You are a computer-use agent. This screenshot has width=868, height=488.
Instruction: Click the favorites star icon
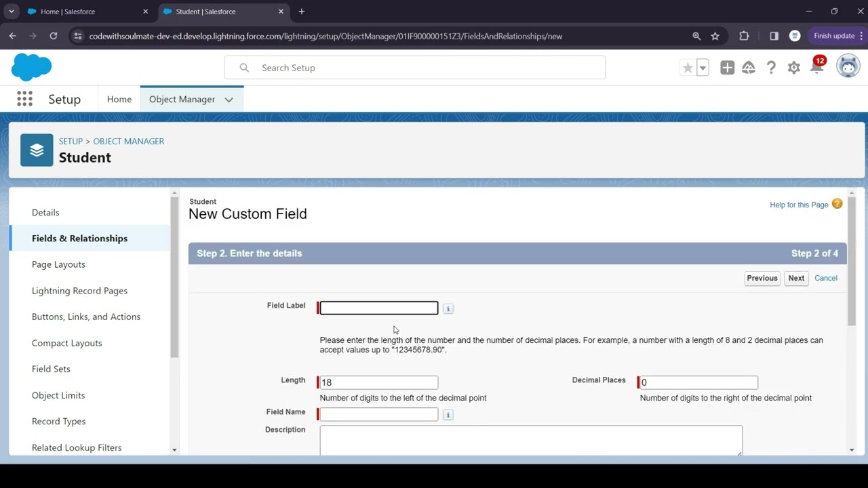click(x=688, y=68)
